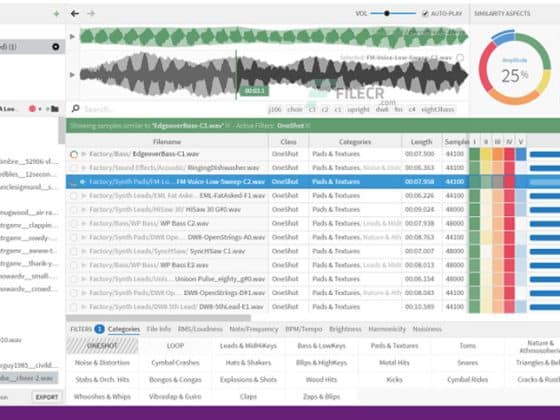Sort by similarity column IV header

tap(509, 142)
